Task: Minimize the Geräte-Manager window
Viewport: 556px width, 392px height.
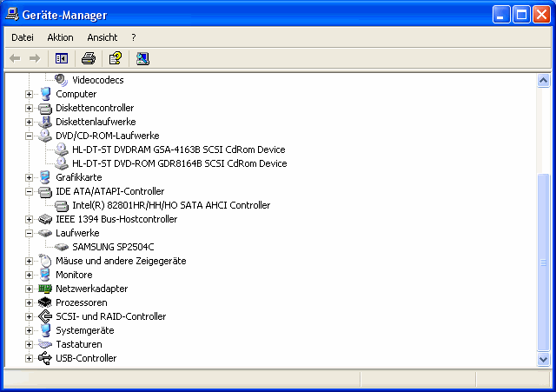Action: click(x=501, y=15)
